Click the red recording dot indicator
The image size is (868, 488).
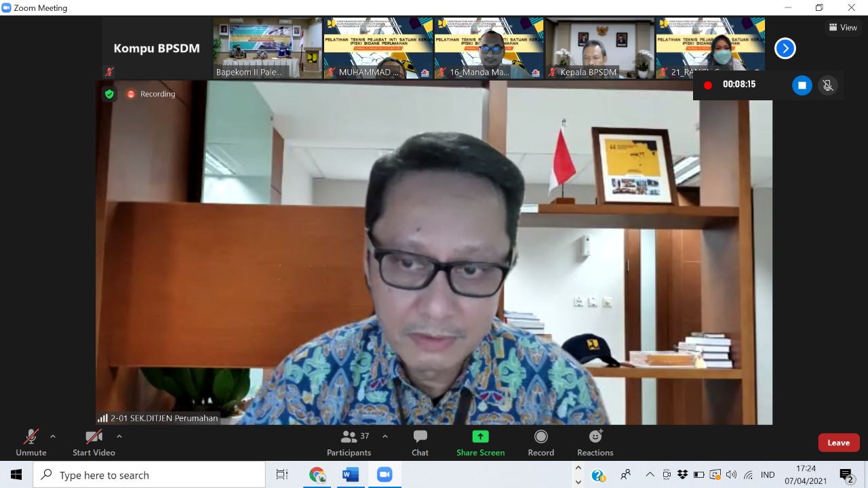click(708, 85)
